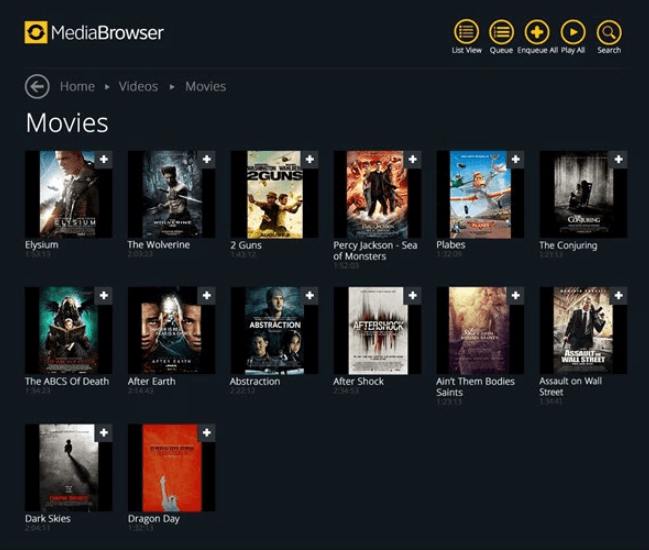
Task: Open Ain't Them Bodies Saints poster
Action: click(x=480, y=330)
